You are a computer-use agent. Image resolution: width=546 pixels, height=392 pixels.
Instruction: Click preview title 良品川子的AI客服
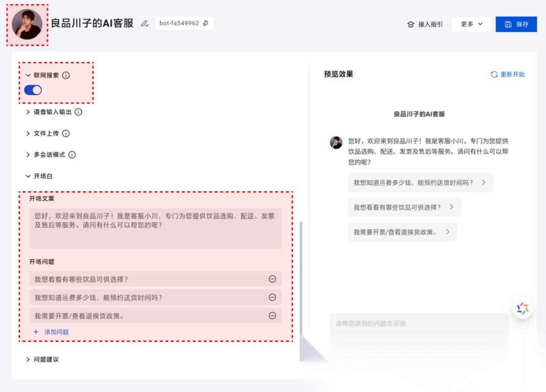coord(419,114)
